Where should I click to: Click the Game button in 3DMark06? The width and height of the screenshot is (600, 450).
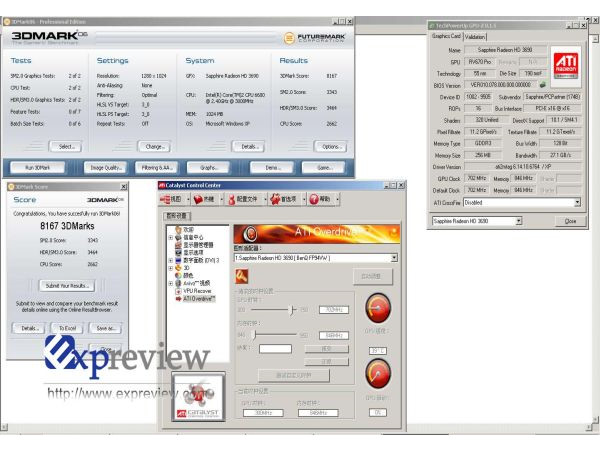point(323,168)
